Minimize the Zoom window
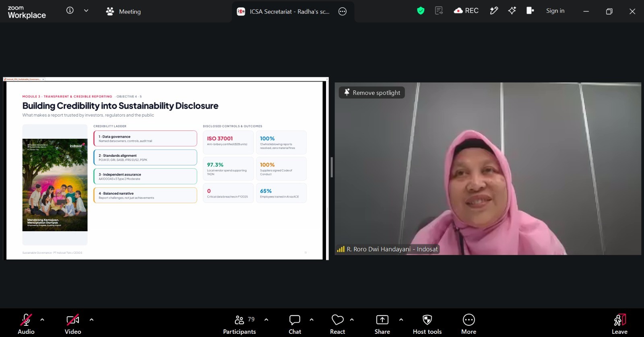 tap(586, 11)
